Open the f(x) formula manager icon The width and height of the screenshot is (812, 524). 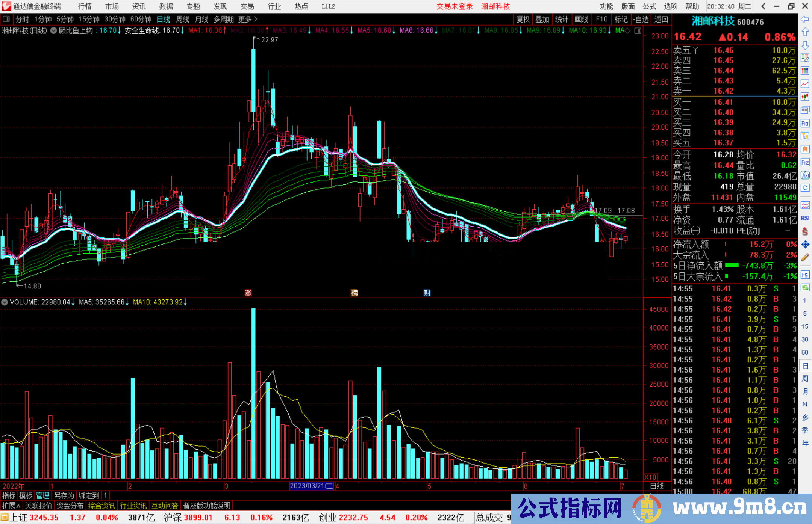(x=805, y=175)
